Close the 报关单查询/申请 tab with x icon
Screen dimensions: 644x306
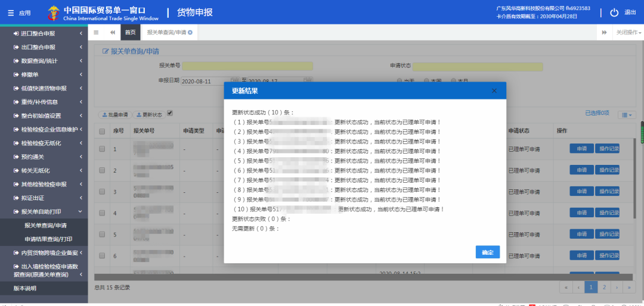click(x=190, y=32)
